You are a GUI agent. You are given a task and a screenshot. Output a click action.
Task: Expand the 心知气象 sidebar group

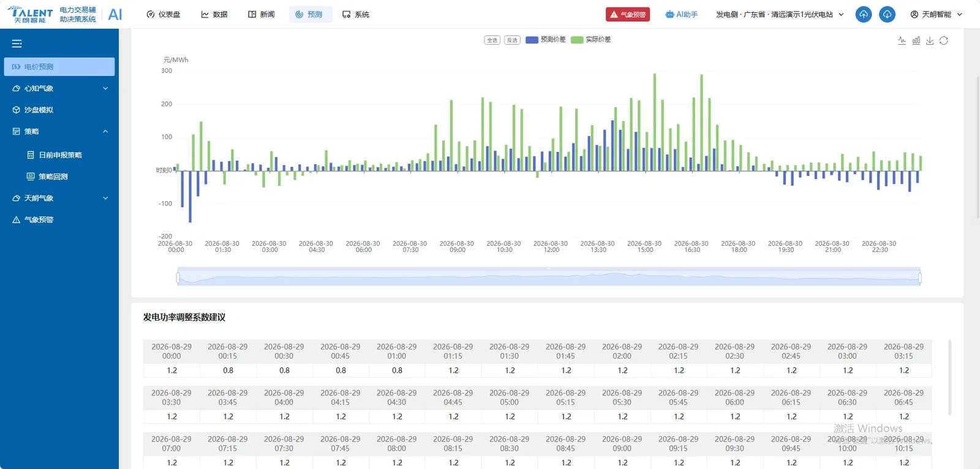59,88
